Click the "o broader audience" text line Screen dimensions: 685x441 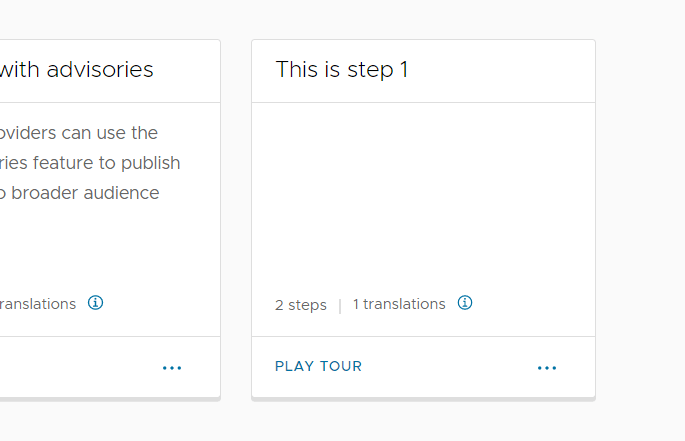(x=80, y=193)
